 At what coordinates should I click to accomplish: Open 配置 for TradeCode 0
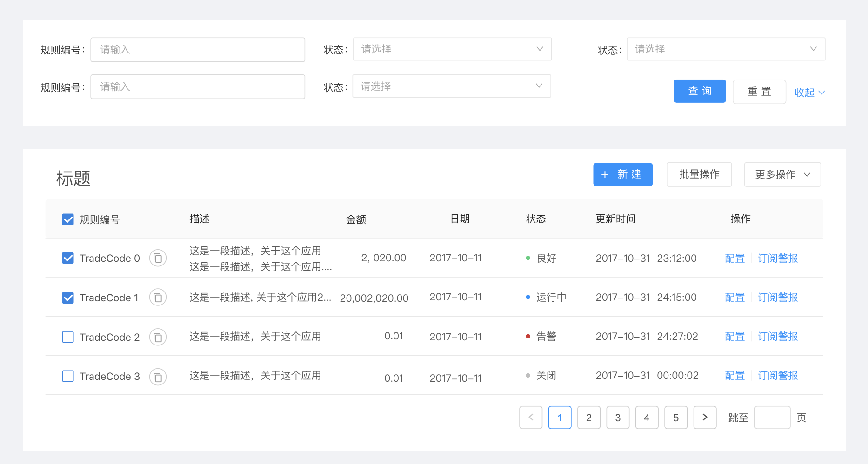tap(734, 258)
